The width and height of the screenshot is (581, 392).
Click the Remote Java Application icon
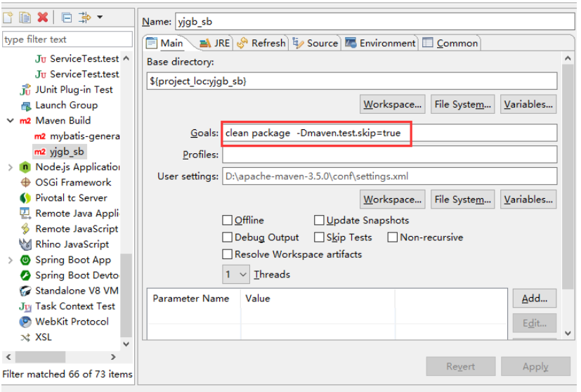click(x=25, y=214)
